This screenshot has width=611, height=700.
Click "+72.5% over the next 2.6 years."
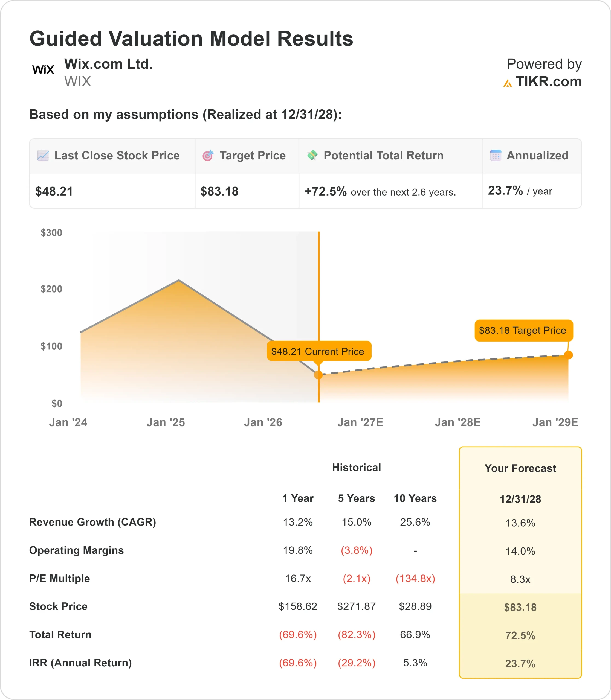pos(380,191)
